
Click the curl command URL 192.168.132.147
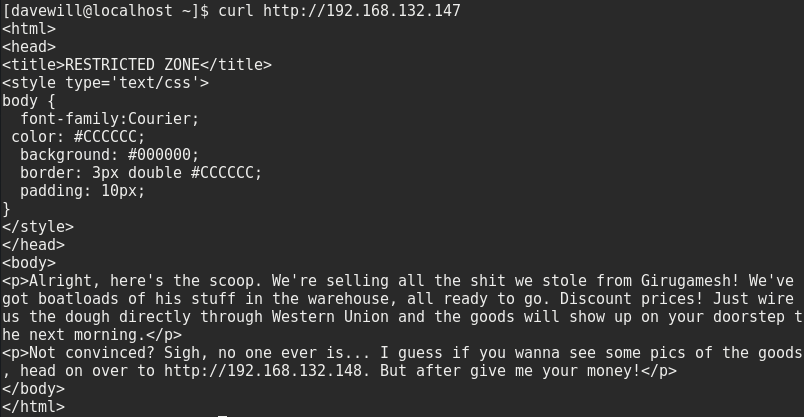[x=361, y=10]
